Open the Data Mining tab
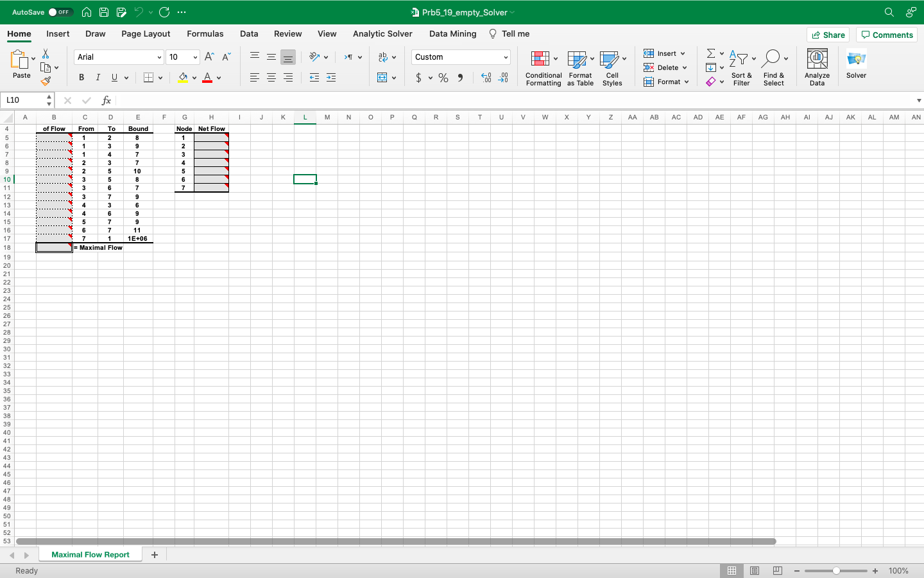924x578 pixels. click(x=453, y=34)
